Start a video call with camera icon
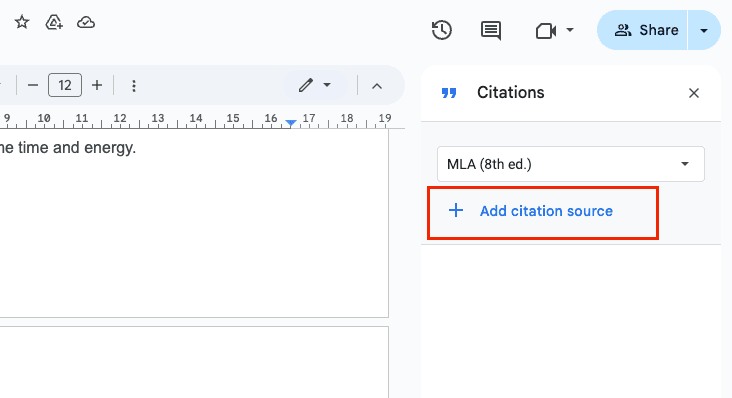732x398 pixels. (x=546, y=31)
